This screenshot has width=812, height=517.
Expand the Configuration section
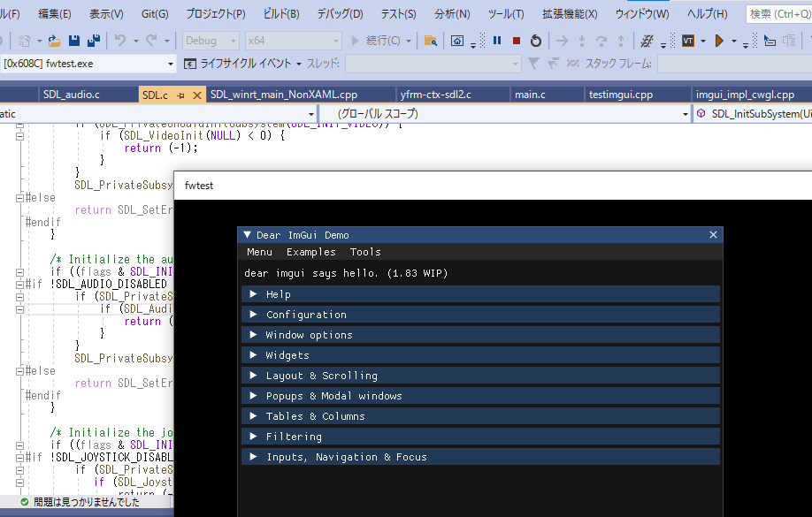pos(480,315)
